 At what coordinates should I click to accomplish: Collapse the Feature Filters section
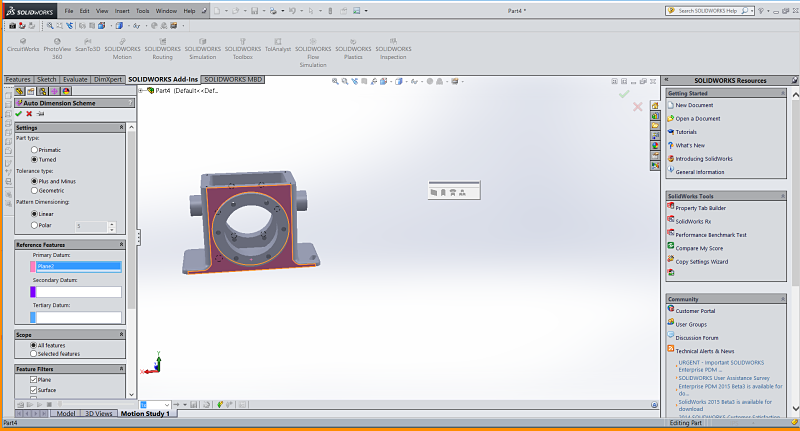coord(121,368)
